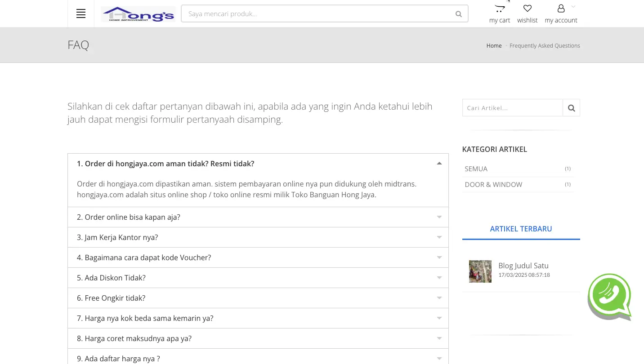The height and width of the screenshot is (364, 644).
Task: Open the hamburger menu icon
Action: coord(81,14)
